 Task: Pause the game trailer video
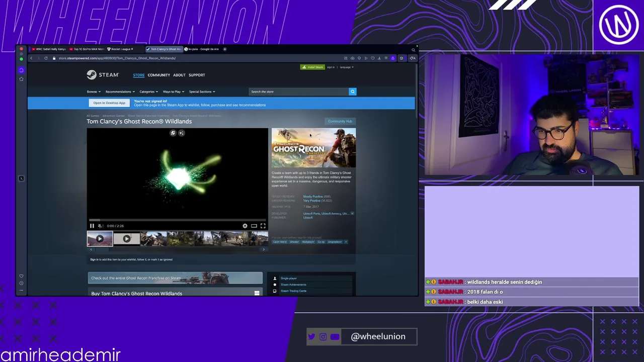point(92,226)
